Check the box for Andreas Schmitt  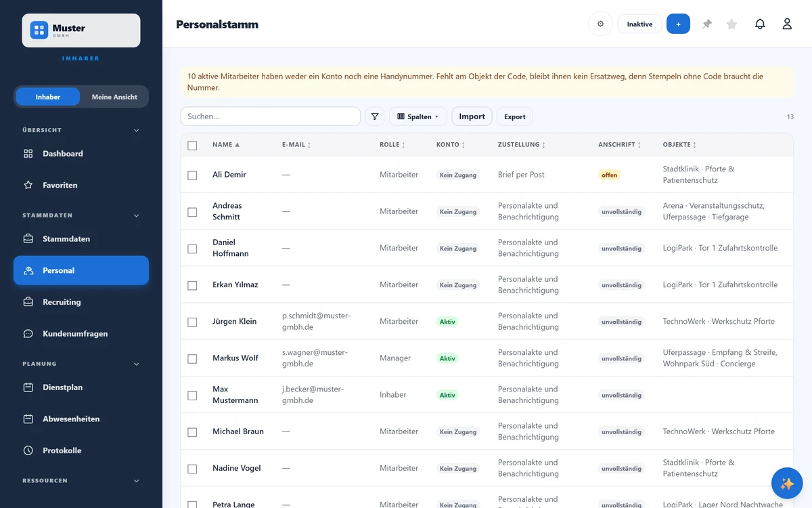pyautogui.click(x=192, y=211)
